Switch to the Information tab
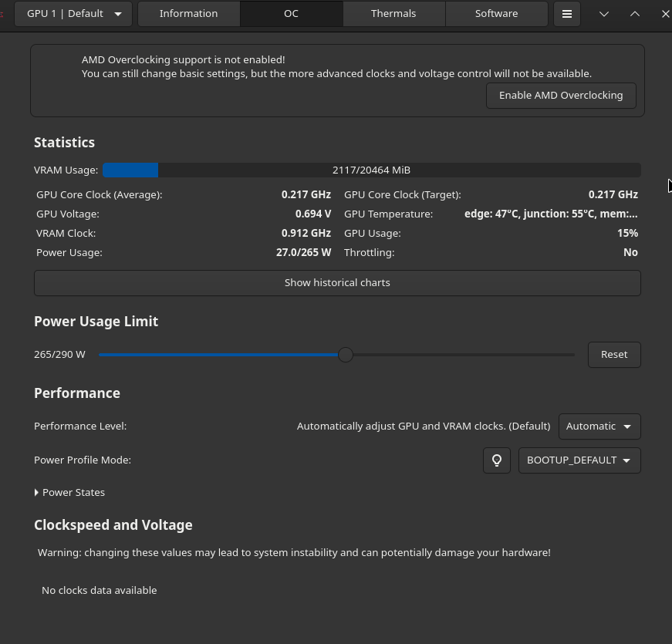Viewport: 672px width, 644px height. pos(188,14)
